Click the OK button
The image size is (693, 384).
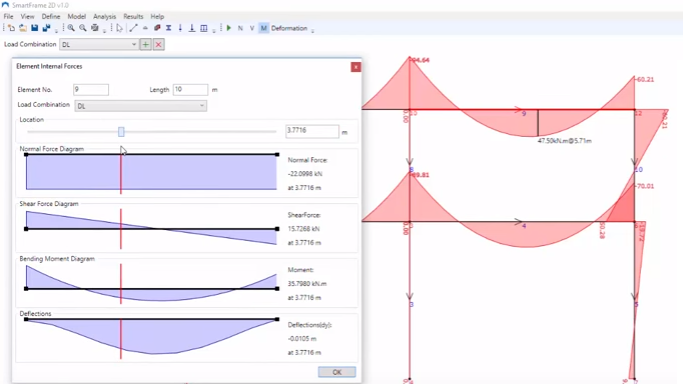(337, 372)
